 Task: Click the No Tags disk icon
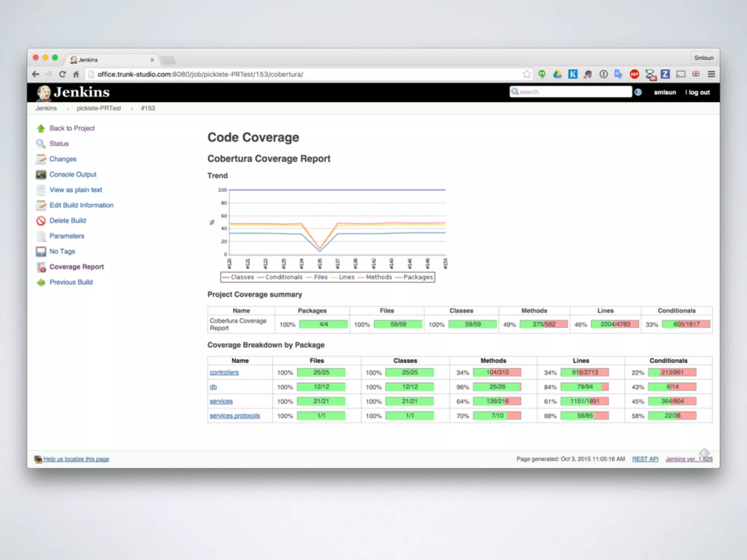click(41, 252)
